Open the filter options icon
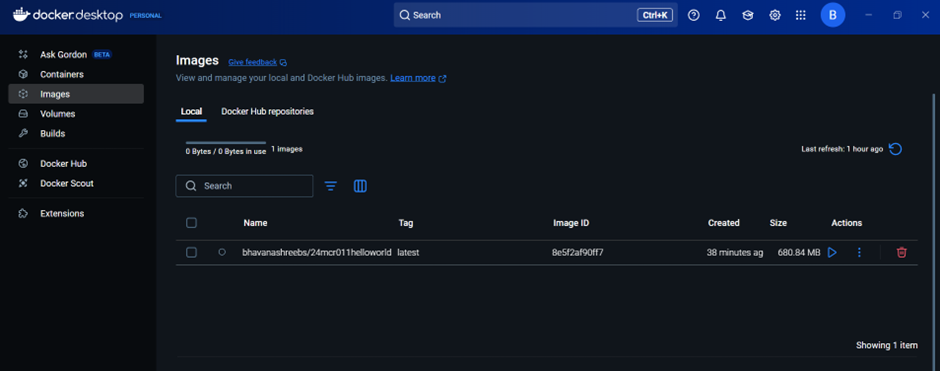 pyautogui.click(x=330, y=186)
